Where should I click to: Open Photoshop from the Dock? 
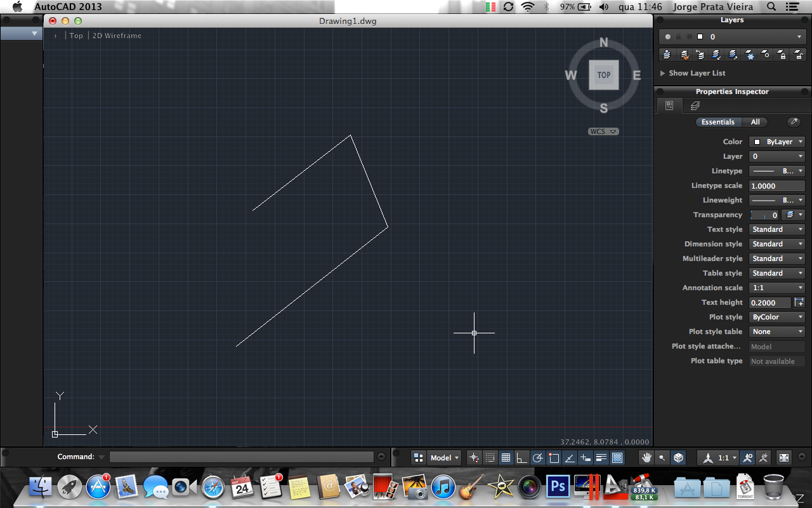(x=558, y=487)
